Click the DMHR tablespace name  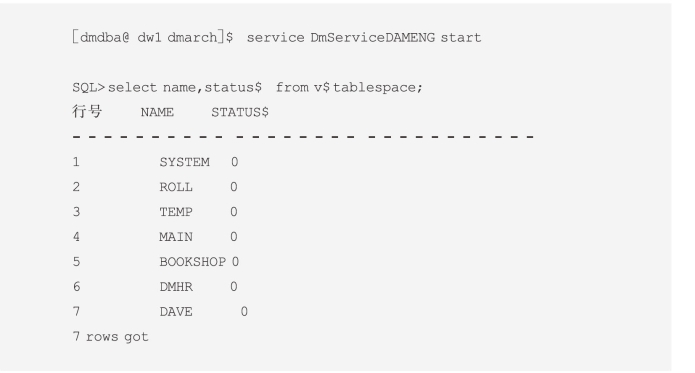tap(176, 287)
